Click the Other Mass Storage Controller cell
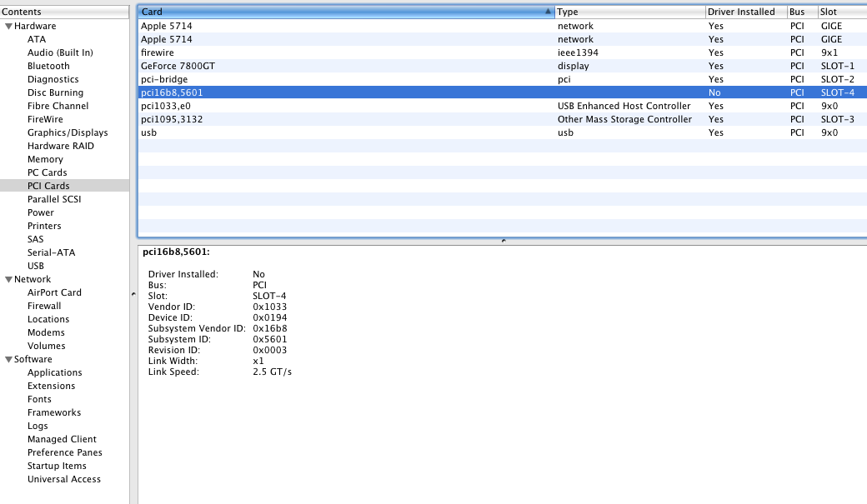The height and width of the screenshot is (504, 867). point(624,119)
